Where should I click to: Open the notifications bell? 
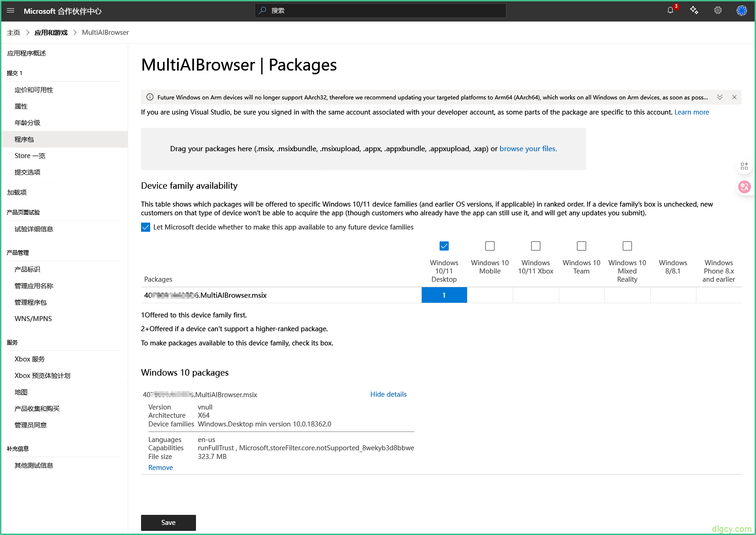[670, 11]
